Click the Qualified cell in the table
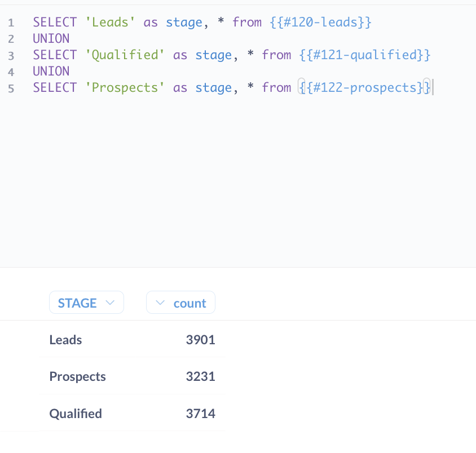 click(x=75, y=413)
